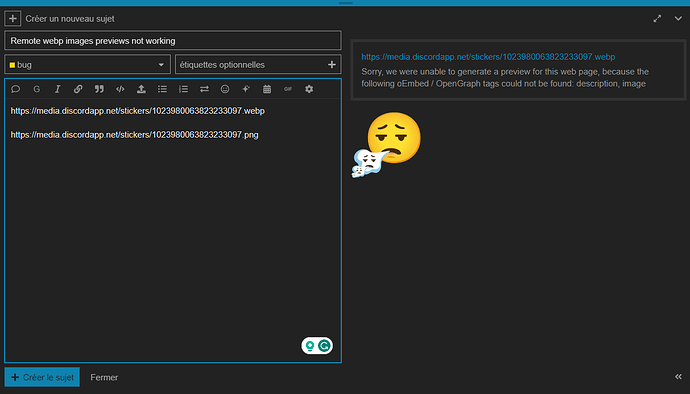Focus the topic title input field
The image size is (690, 394).
[173, 41]
